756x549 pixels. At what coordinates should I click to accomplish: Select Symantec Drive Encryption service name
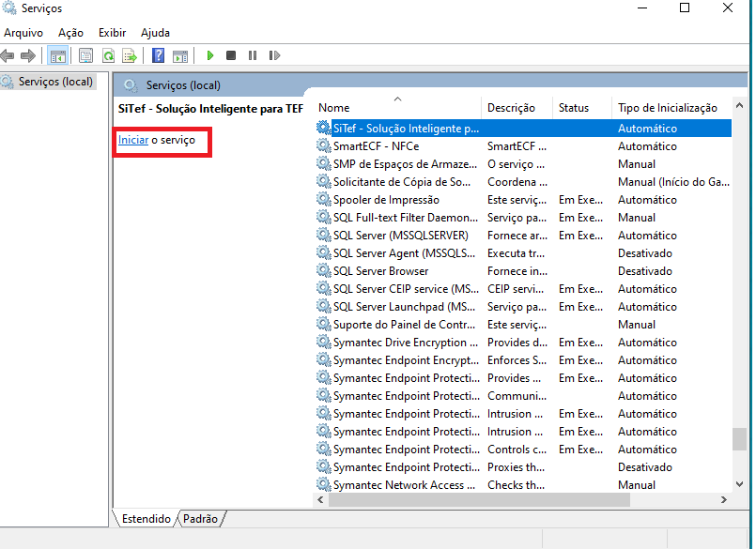(x=406, y=343)
